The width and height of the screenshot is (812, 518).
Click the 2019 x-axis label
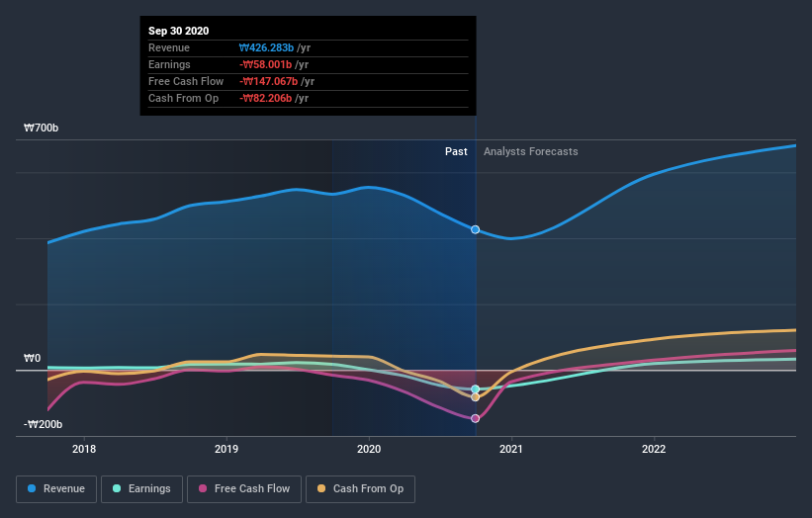[226, 449]
